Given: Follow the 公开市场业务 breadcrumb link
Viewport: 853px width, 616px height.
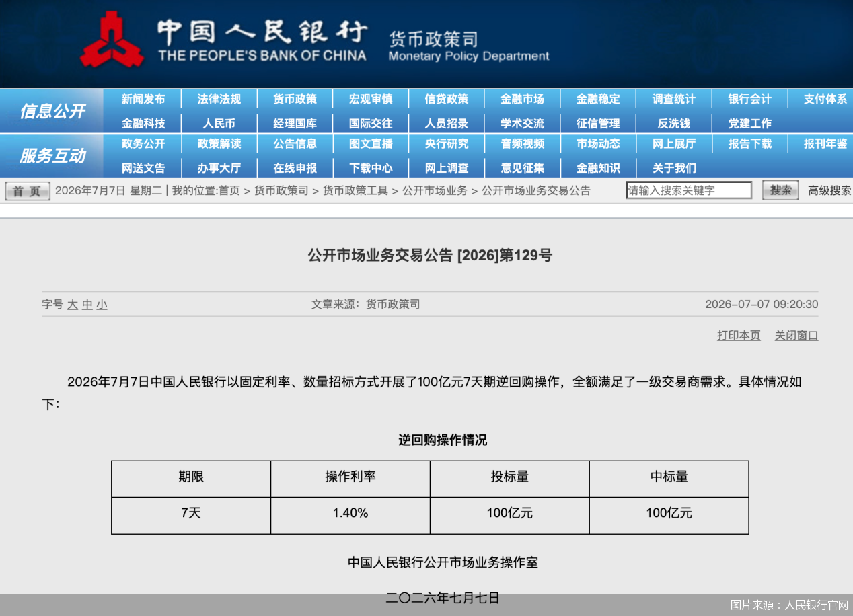Looking at the screenshot, I should pos(435,190).
